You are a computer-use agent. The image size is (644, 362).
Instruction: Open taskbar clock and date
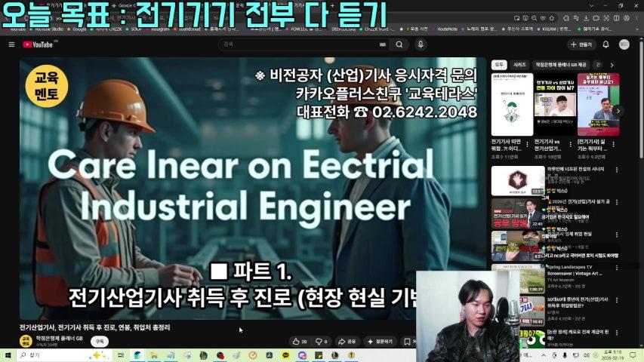point(612,355)
